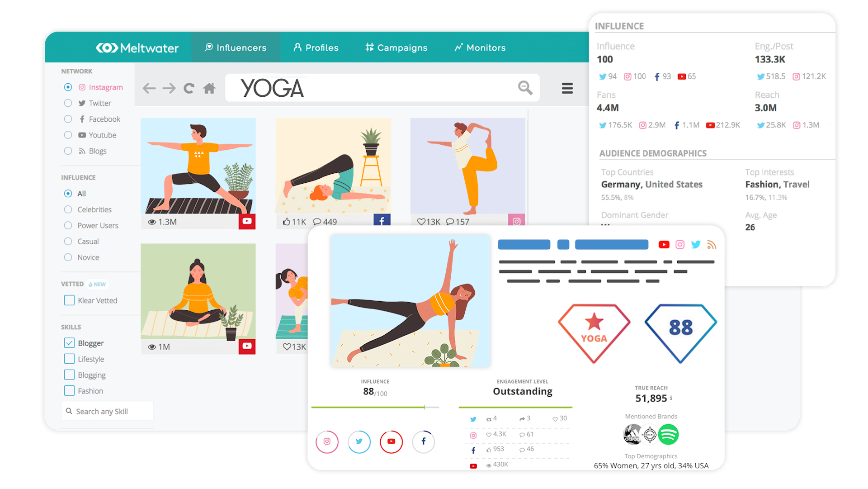This screenshot has width=868, height=489.
Task: Select the Power Users influence level
Action: (69, 225)
